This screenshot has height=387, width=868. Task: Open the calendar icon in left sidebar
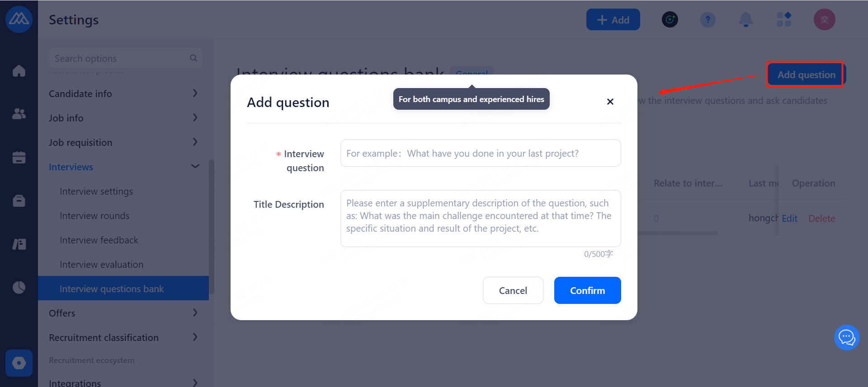(19, 157)
